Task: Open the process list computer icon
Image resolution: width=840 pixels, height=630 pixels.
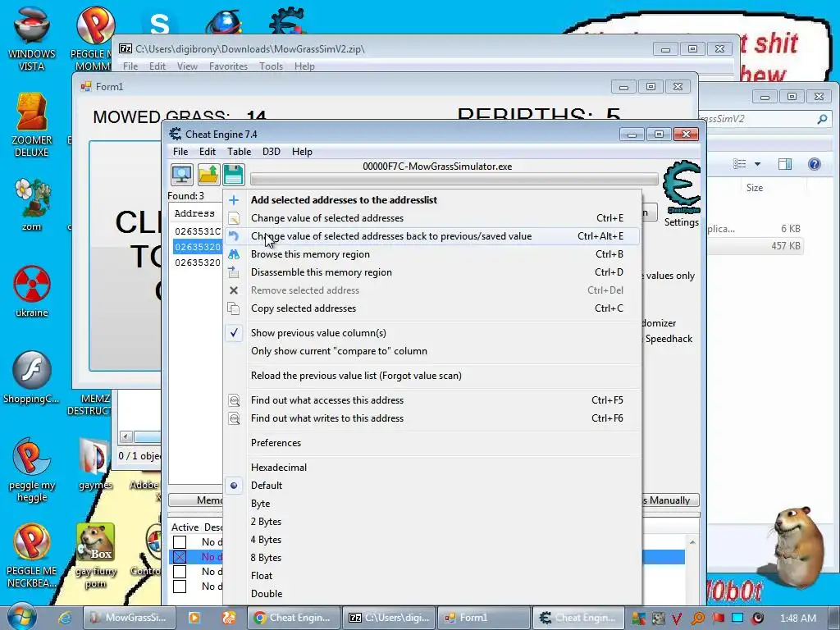Action: coord(181,175)
